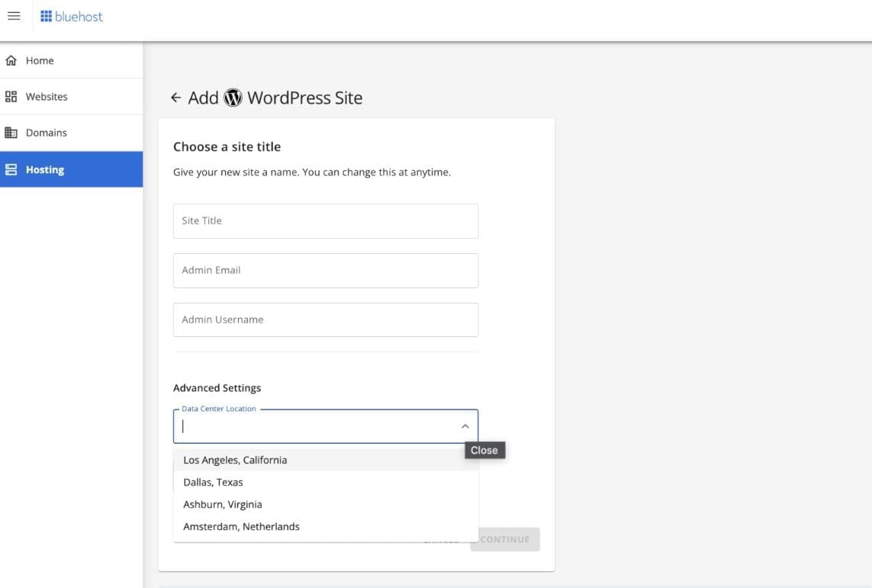Click the Close tooltip button
872x588 pixels.
(484, 450)
